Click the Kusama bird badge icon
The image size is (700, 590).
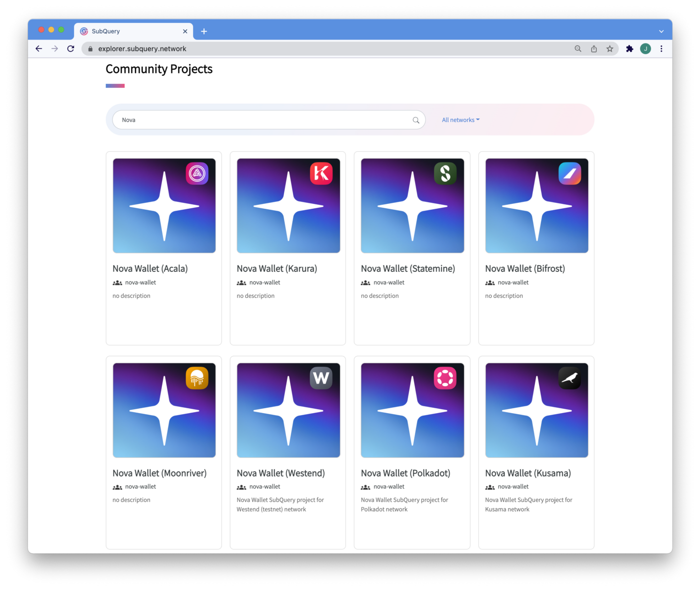(x=569, y=378)
